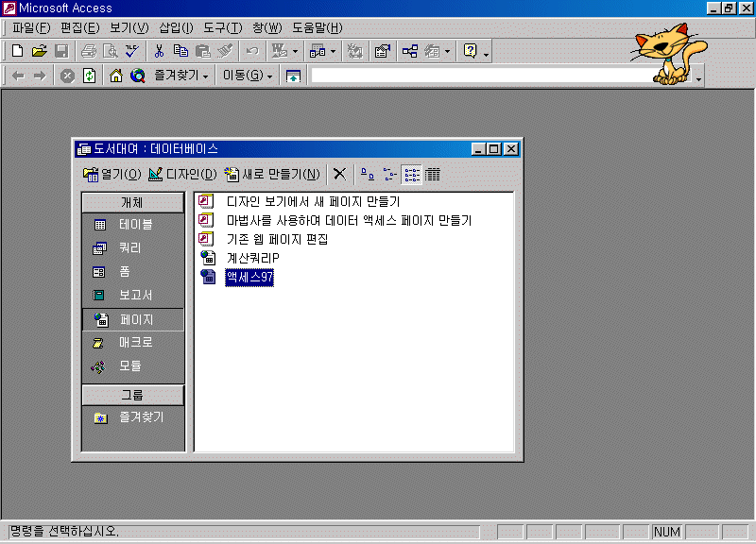Click the Undo arrow icon
This screenshot has width=756, height=544.
(252, 51)
